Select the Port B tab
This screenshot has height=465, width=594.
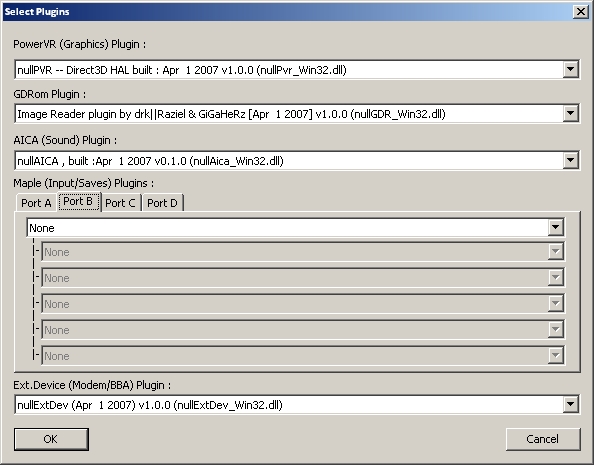(78, 201)
